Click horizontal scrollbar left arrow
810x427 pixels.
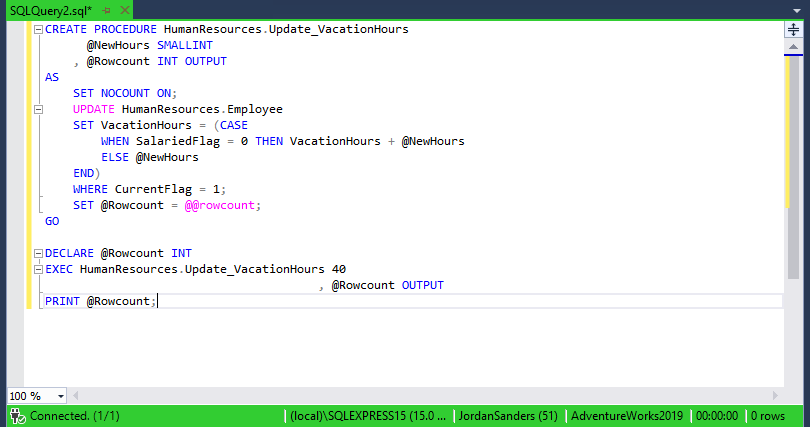coord(75,396)
